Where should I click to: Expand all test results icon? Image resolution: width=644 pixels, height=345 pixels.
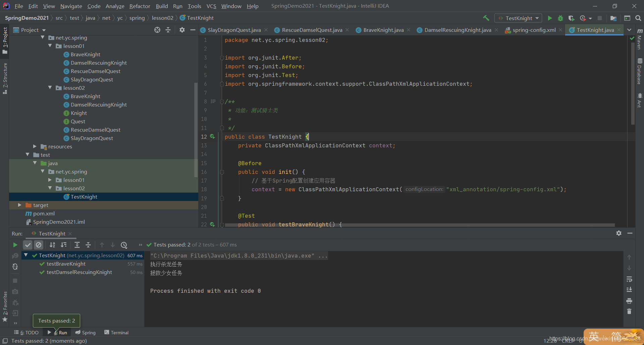click(77, 245)
